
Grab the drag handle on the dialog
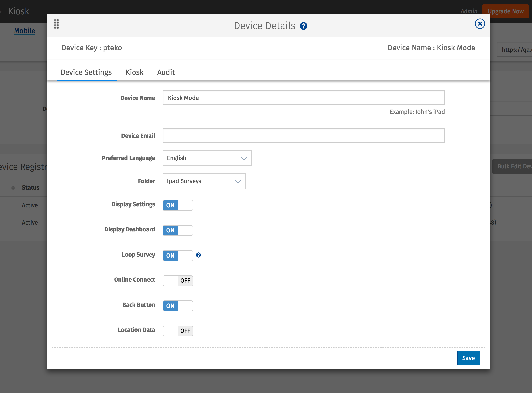pyautogui.click(x=56, y=24)
